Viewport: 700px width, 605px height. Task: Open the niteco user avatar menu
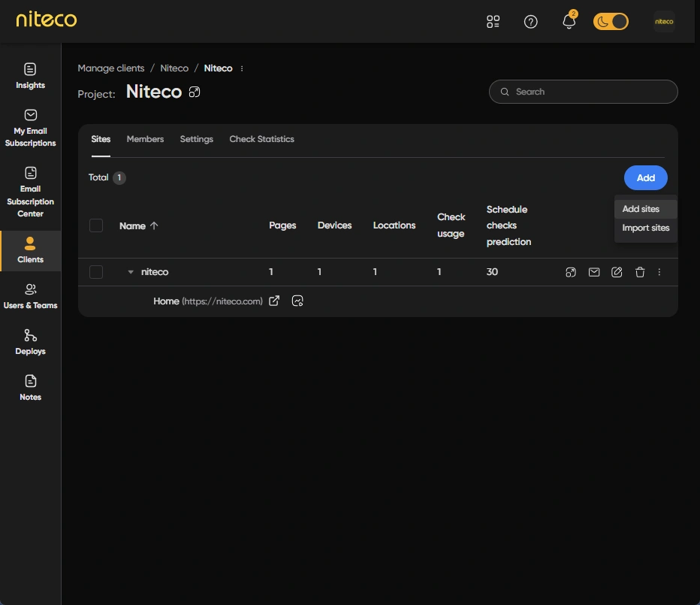[x=664, y=22]
